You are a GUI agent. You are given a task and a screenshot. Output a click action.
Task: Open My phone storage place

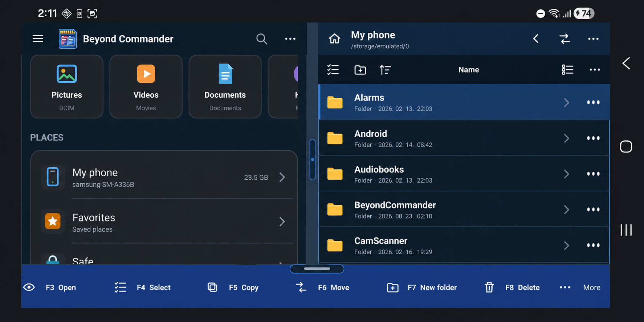(164, 177)
